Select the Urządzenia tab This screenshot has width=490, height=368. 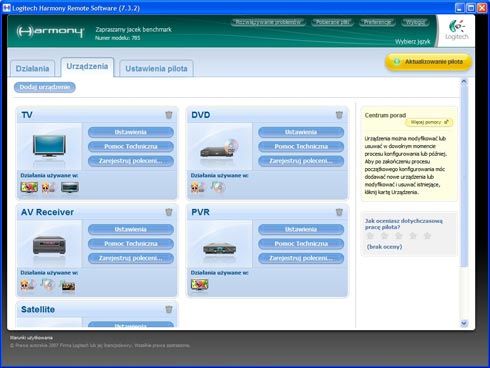[87, 67]
